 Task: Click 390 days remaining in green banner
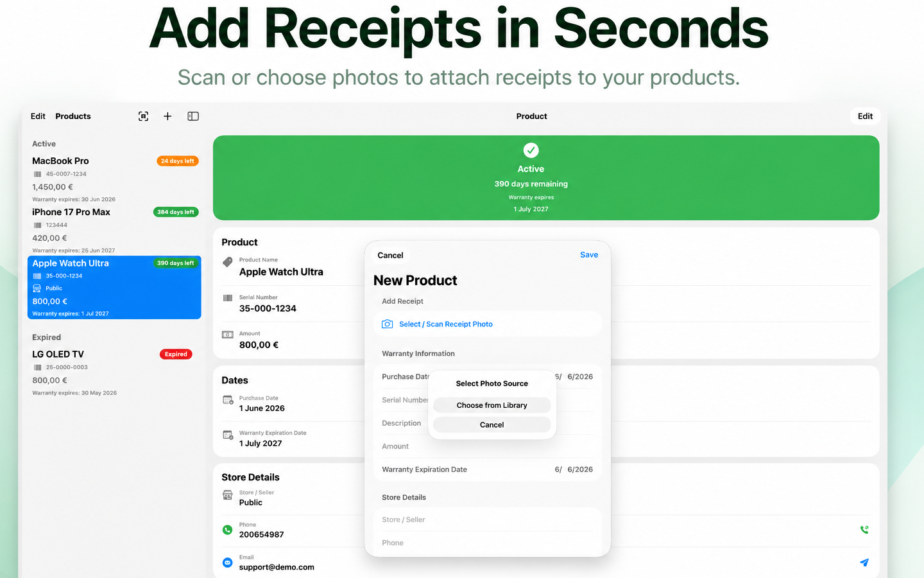[x=531, y=184]
